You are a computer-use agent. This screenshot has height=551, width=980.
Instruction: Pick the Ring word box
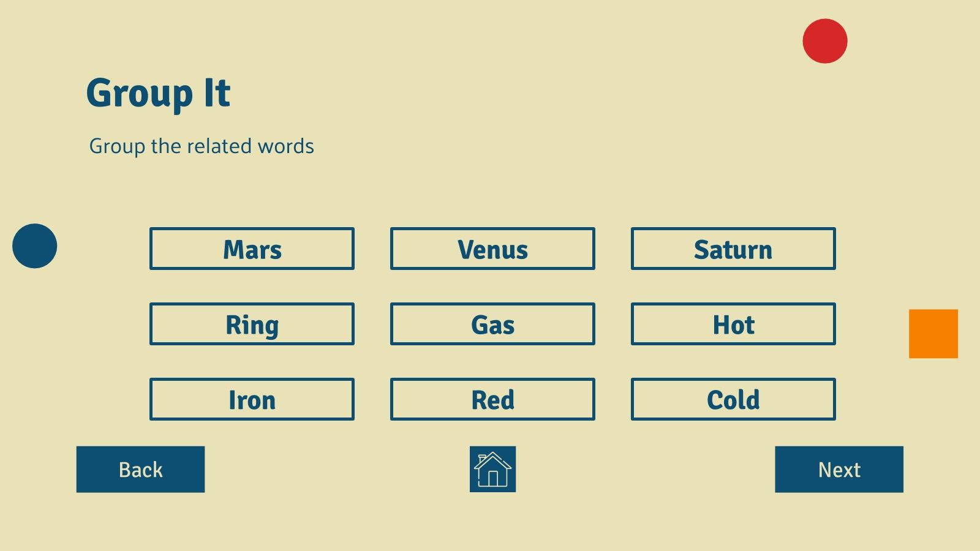click(x=252, y=324)
